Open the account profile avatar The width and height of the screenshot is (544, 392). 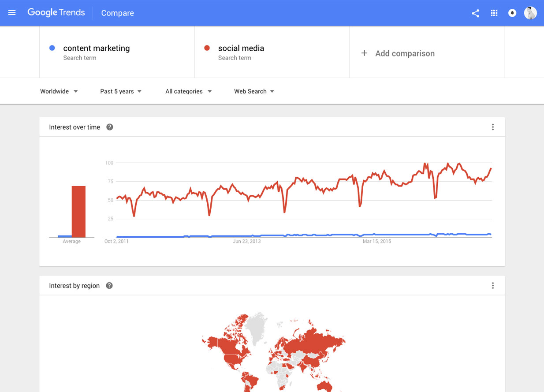[530, 13]
